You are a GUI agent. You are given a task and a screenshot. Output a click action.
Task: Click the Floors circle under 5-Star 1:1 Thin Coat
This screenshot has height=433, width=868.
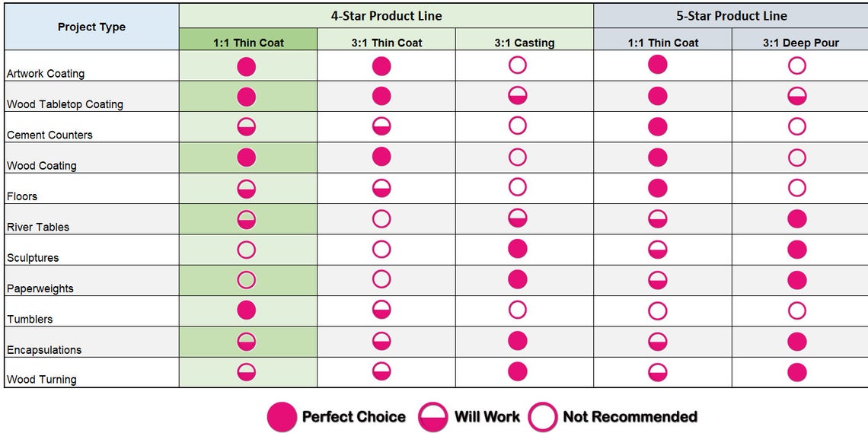pos(658,188)
